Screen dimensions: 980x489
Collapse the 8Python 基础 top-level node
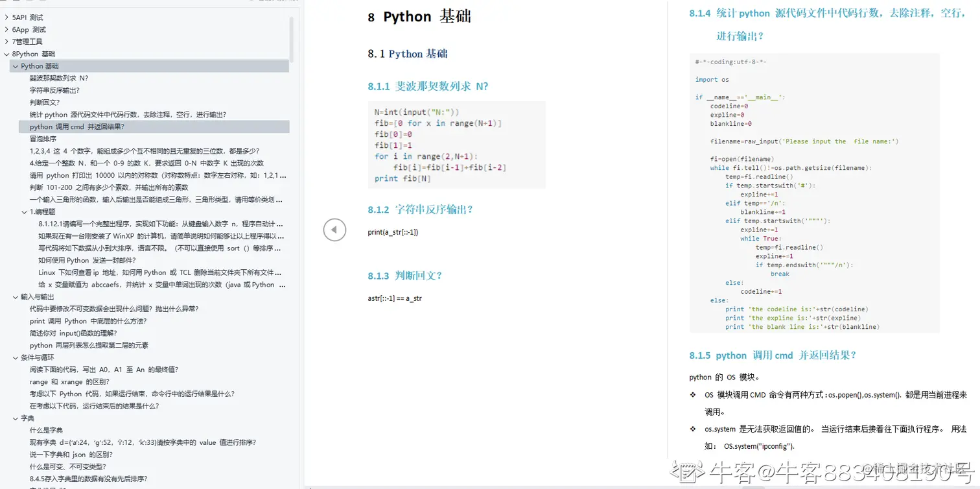(6, 54)
